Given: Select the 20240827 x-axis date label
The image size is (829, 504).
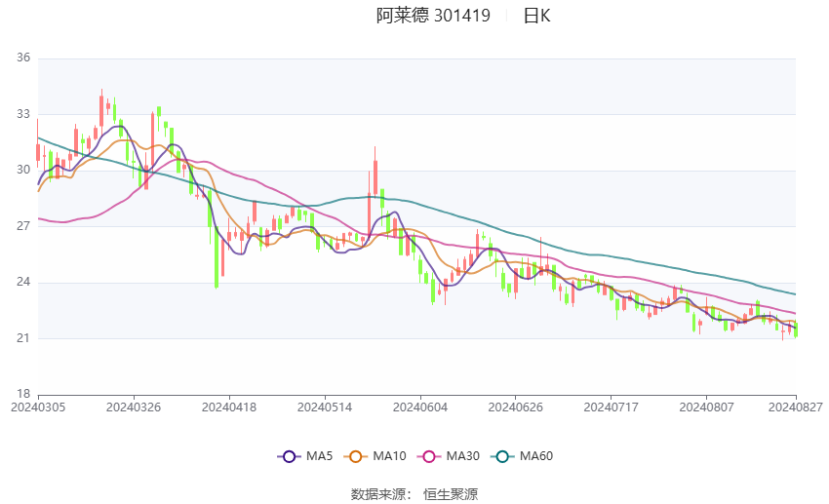Looking at the screenshot, I should [x=796, y=407].
